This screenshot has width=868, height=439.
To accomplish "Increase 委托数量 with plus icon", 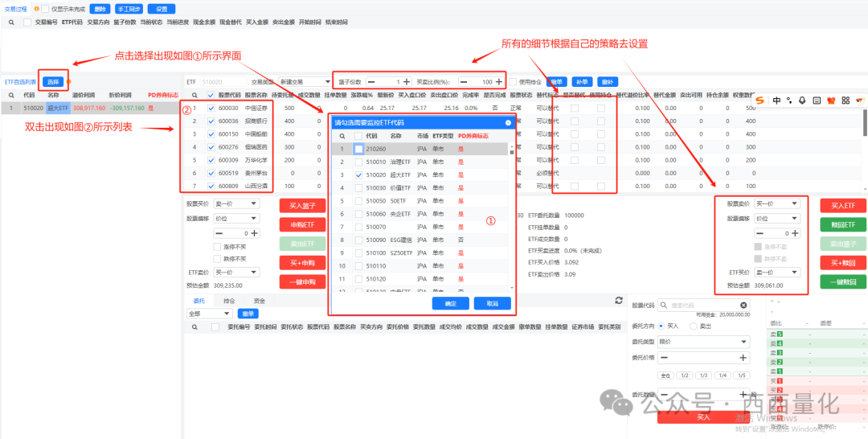I will (x=743, y=395).
